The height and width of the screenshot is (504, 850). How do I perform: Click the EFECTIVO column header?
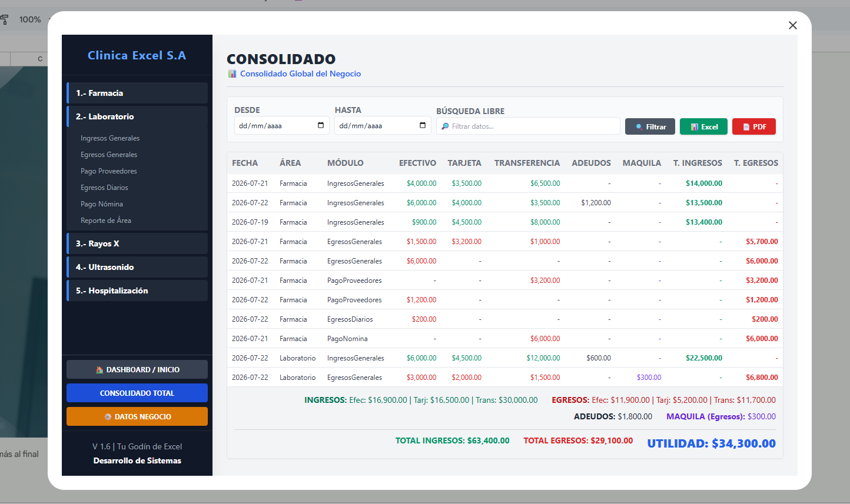click(417, 163)
